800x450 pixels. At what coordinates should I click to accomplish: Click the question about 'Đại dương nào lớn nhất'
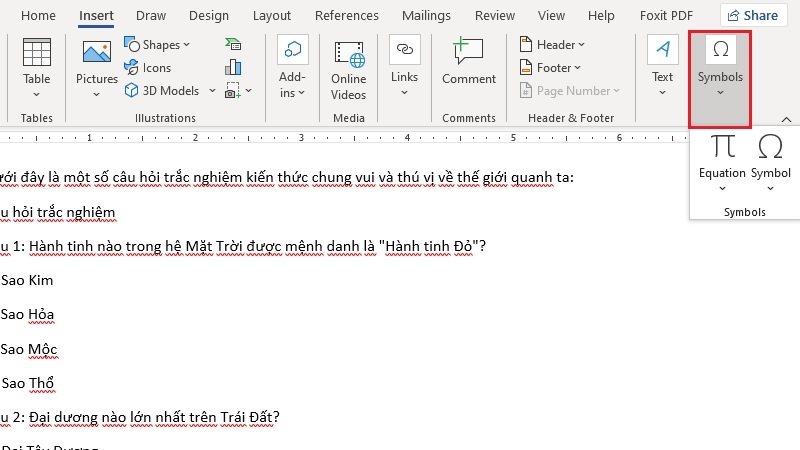point(139,417)
